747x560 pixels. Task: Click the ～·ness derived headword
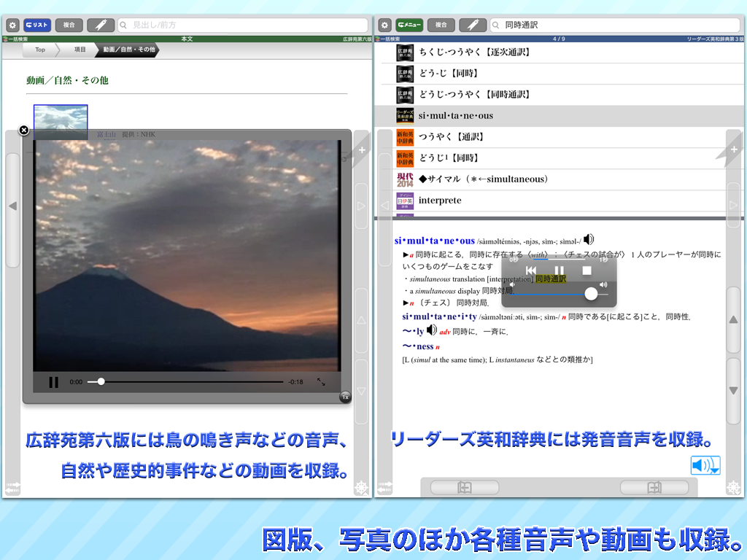[x=418, y=346]
